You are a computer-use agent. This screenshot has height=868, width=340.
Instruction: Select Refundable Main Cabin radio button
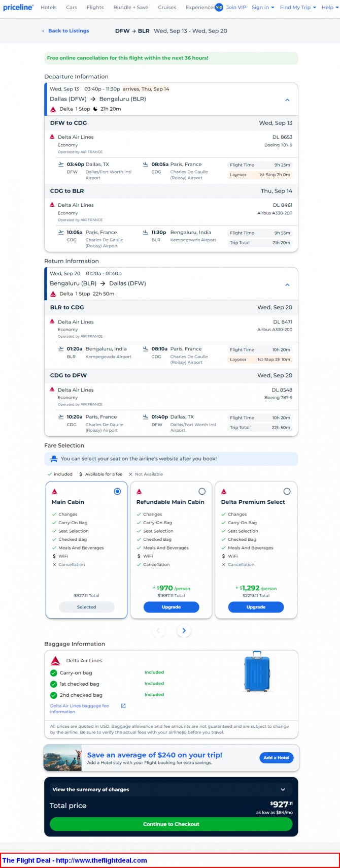pos(202,491)
